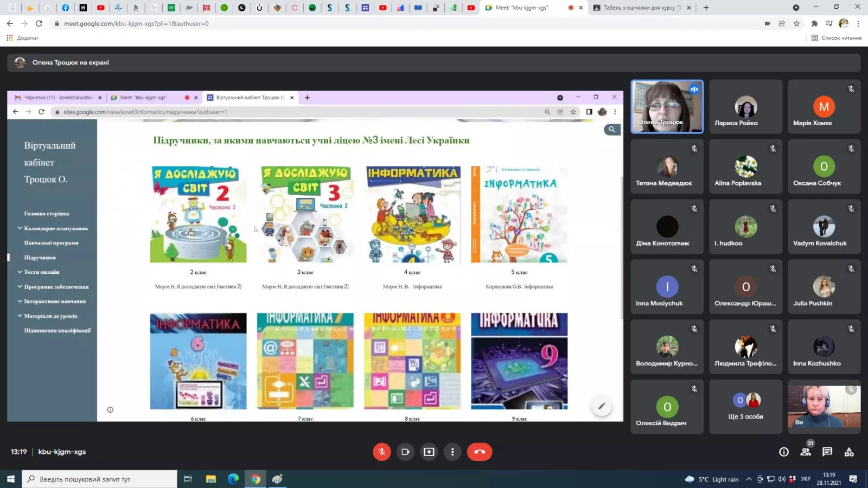The width and height of the screenshot is (868, 488).
Task: Open the Extensions puzzle icon
Action: (814, 23)
